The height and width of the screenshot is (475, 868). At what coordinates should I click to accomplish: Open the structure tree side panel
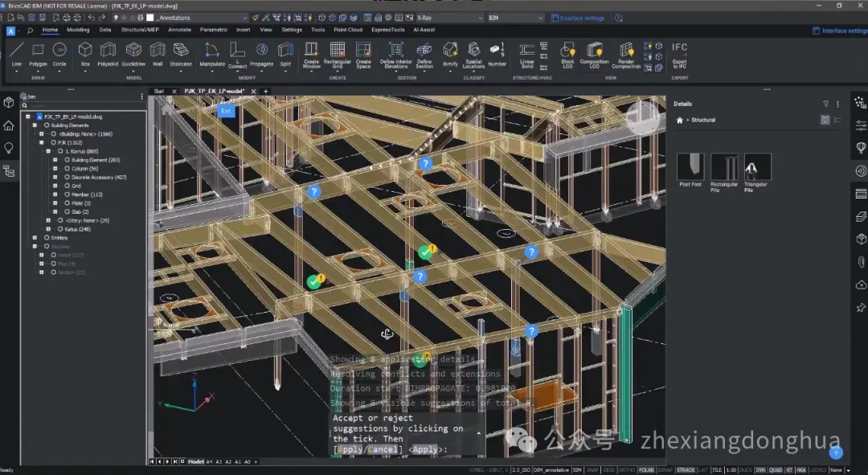tap(9, 171)
